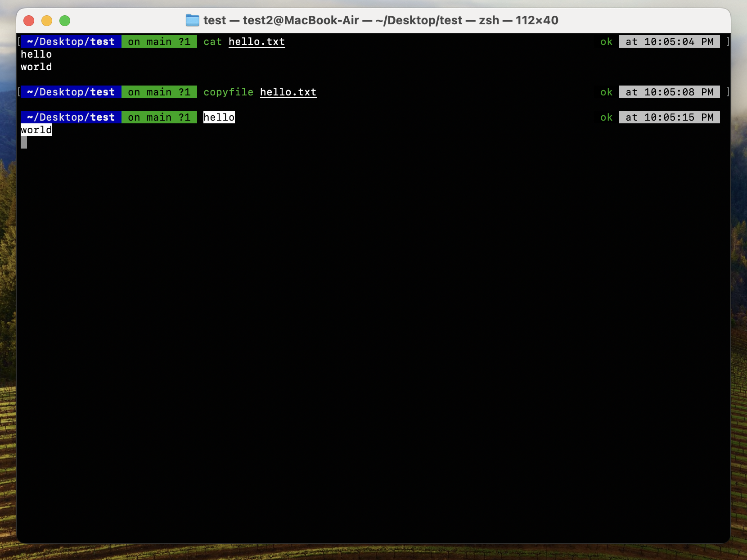Viewport: 747px width, 560px height.
Task: Click the 'cat' command in first prompt
Action: (x=213, y=42)
